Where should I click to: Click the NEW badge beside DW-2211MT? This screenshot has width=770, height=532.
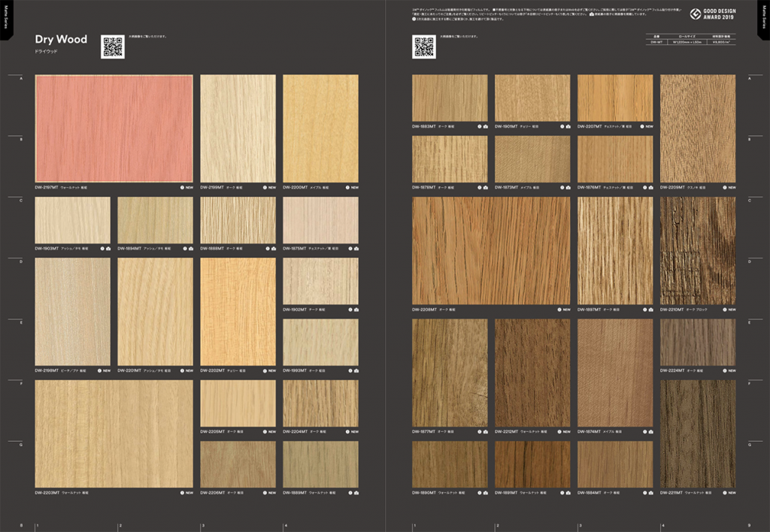point(732,493)
